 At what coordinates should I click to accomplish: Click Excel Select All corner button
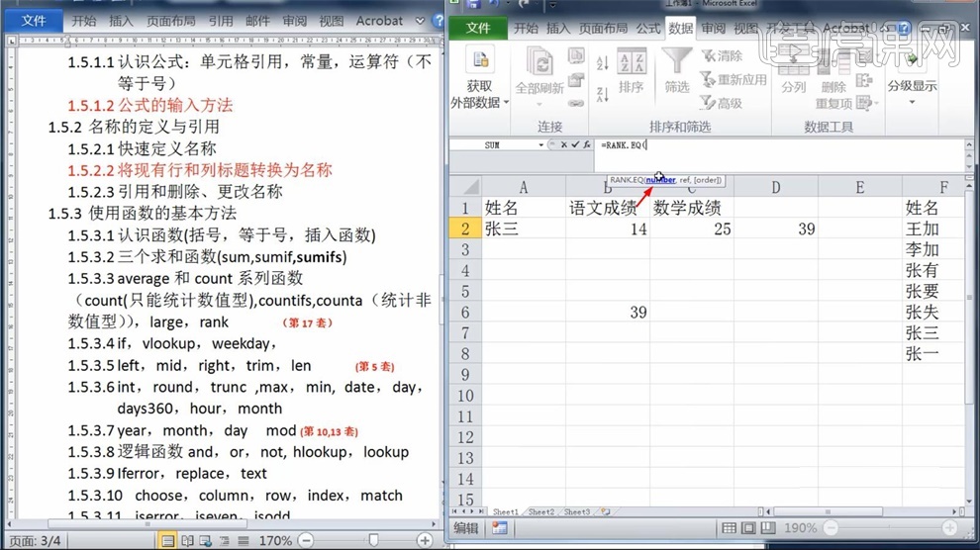[465, 186]
